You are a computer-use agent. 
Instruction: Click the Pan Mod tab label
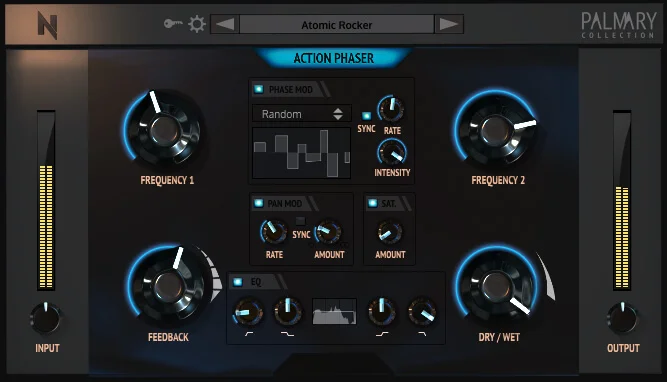(x=285, y=204)
